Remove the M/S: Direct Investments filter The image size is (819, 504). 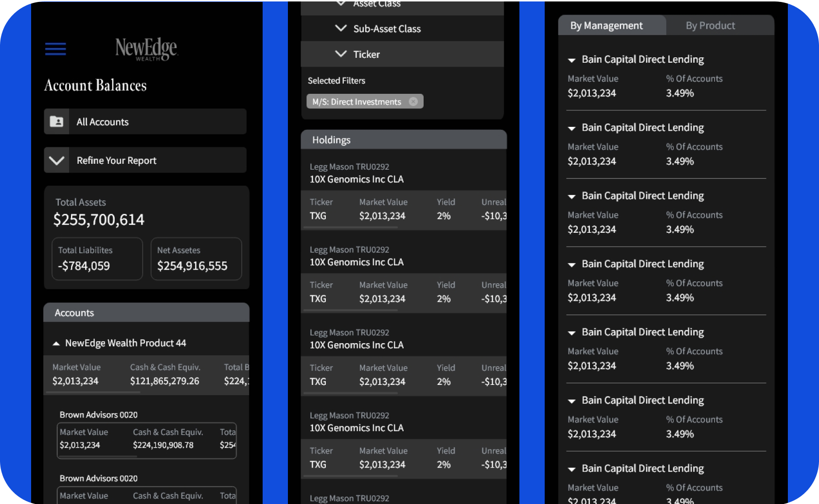click(413, 102)
